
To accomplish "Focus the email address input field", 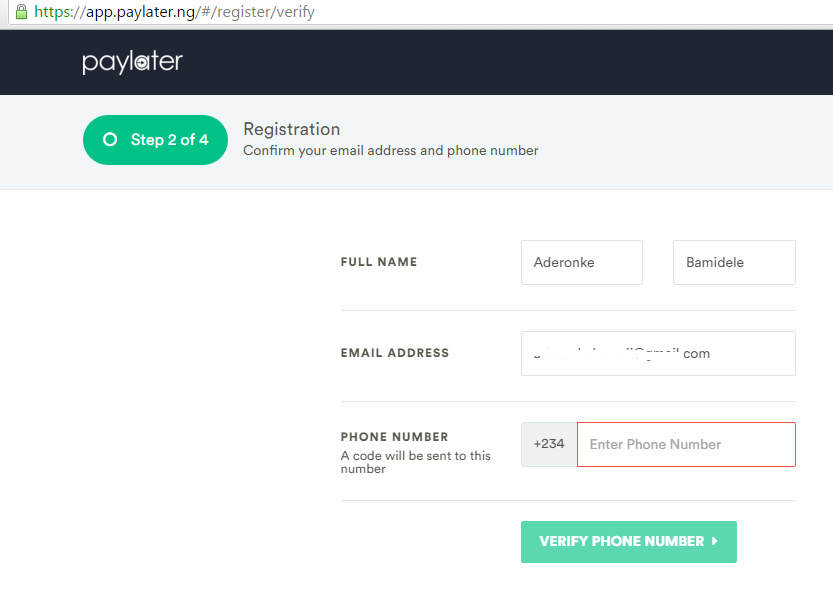I will click(x=658, y=353).
